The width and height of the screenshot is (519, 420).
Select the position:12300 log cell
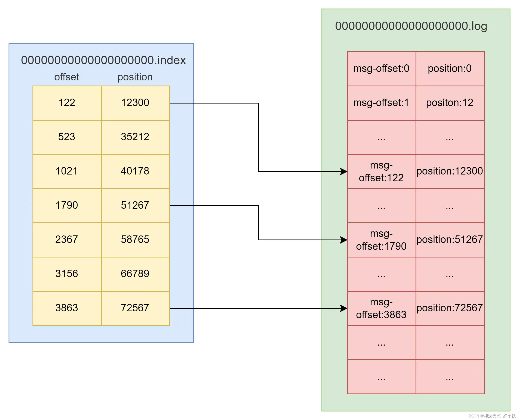pyautogui.click(x=450, y=171)
